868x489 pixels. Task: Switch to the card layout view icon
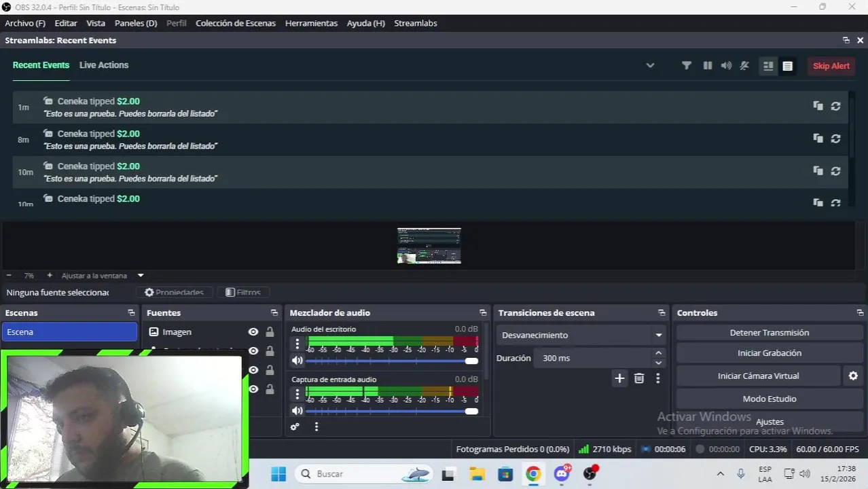tap(768, 66)
